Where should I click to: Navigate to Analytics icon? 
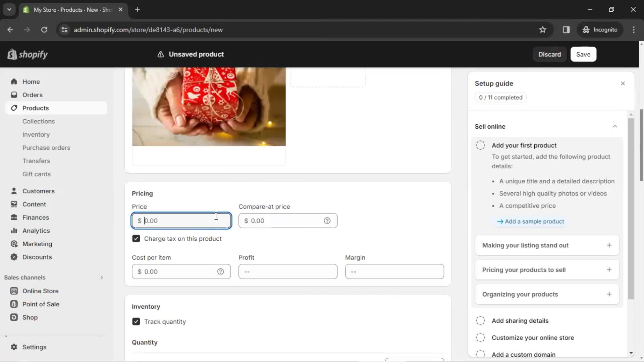tap(14, 230)
